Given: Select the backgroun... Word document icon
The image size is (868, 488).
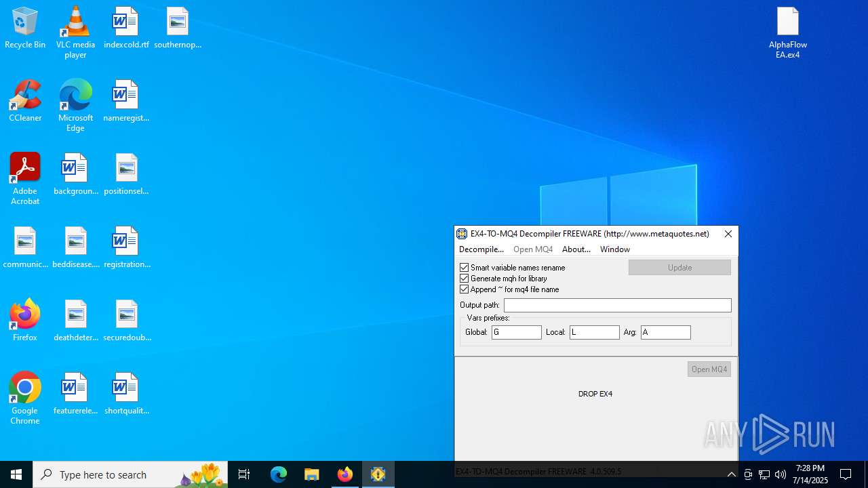Looking at the screenshot, I should pyautogui.click(x=75, y=175).
